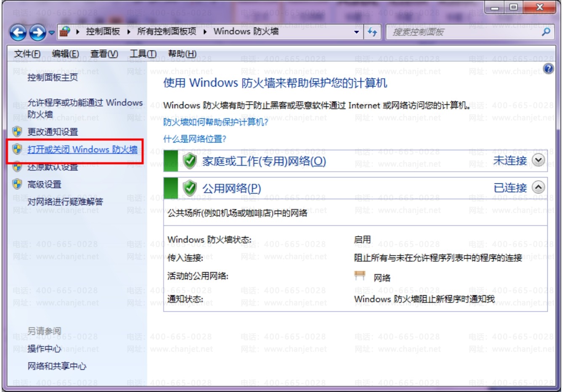Go back using the Back arrow button
The width and height of the screenshot is (562, 392).
pos(18,33)
